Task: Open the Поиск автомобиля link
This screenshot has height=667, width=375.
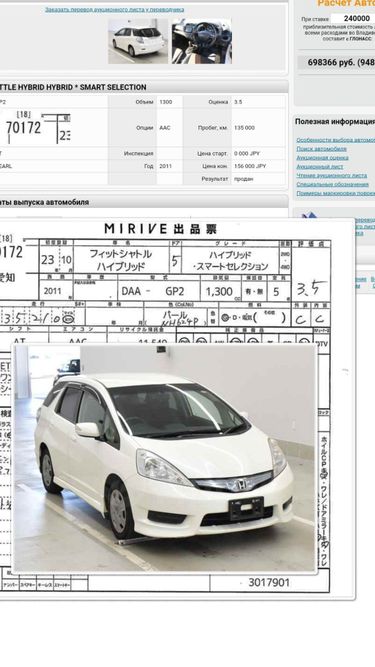Action: click(321, 149)
